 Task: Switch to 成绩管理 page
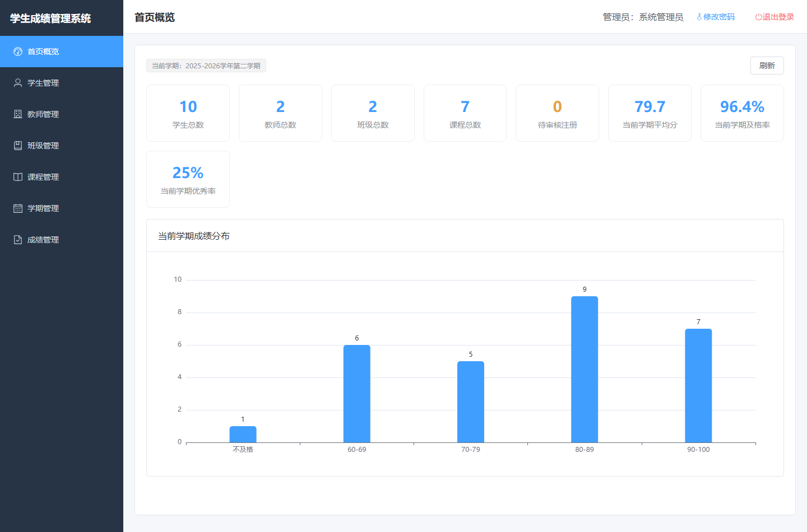[x=62, y=240]
